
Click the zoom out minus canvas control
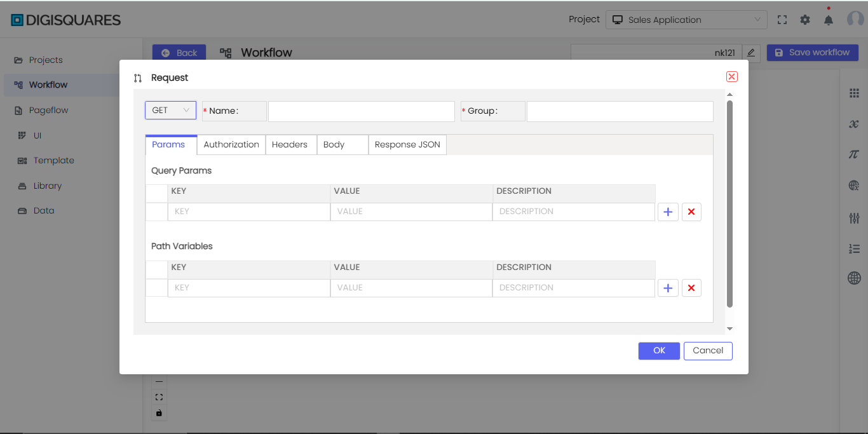[159, 382]
